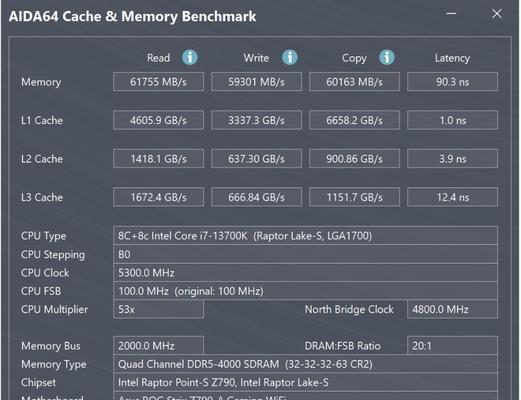
Task: Click the Write info icon
Action: 290,58
